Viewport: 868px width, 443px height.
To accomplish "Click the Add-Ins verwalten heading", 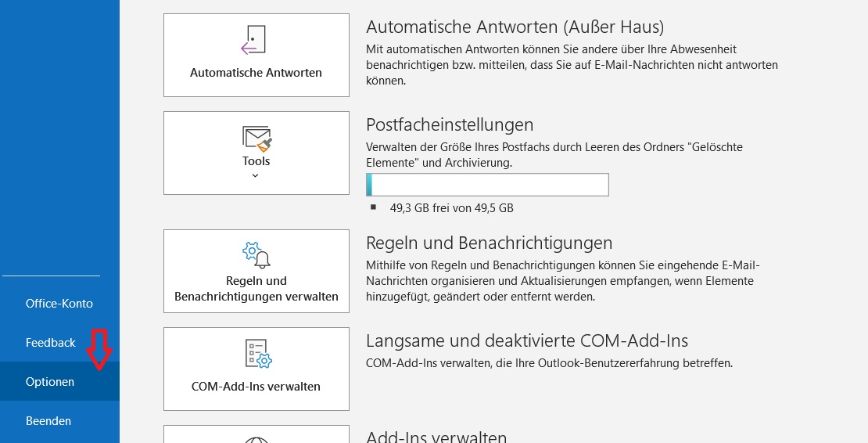I will click(x=436, y=437).
